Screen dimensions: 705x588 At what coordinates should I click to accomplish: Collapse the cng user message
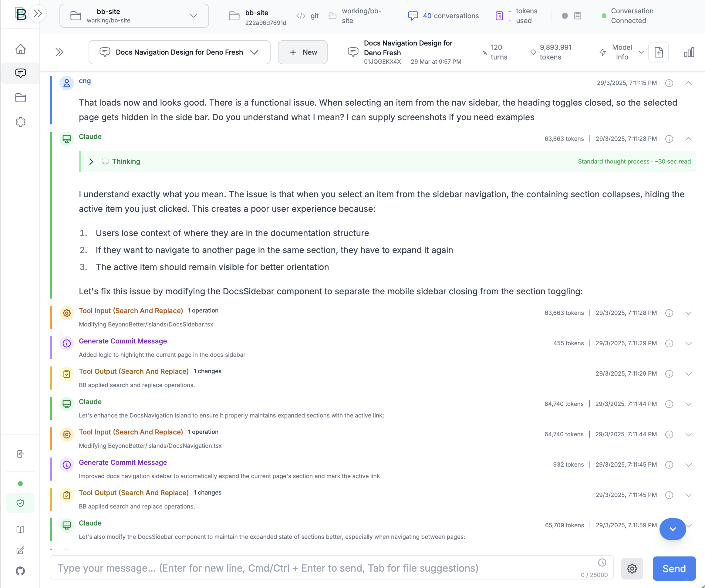pyautogui.click(x=689, y=83)
